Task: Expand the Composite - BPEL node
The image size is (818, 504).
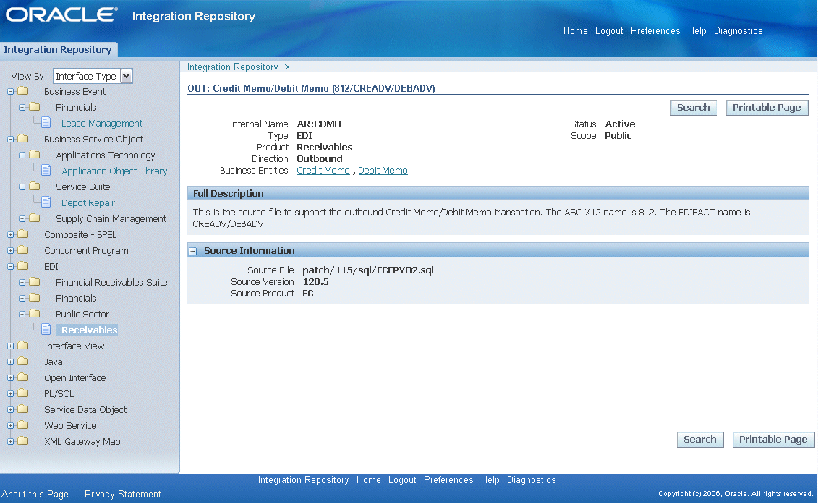Action: click(10, 235)
